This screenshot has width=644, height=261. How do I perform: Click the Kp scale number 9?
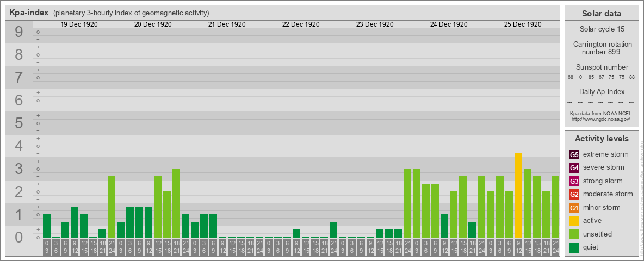[18, 32]
